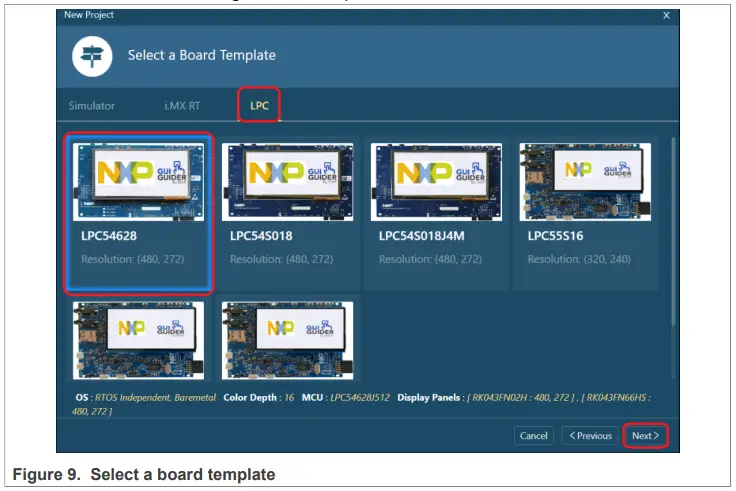Click the LPC54628 board name label
This screenshot has height=491, width=736.
pyautogui.click(x=109, y=236)
